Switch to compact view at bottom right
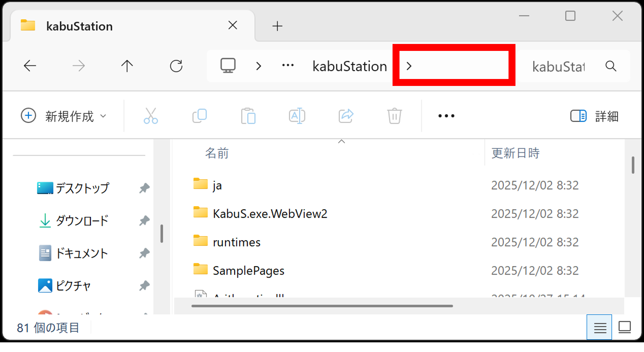This screenshot has width=644, height=352. coord(624,327)
